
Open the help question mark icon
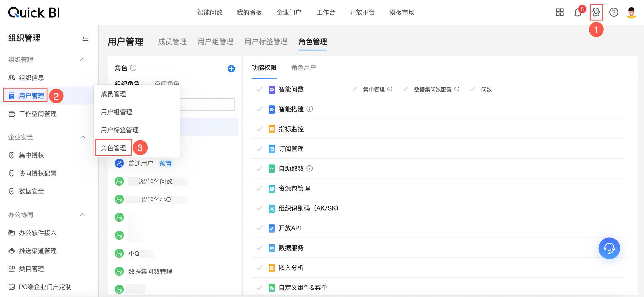(613, 12)
